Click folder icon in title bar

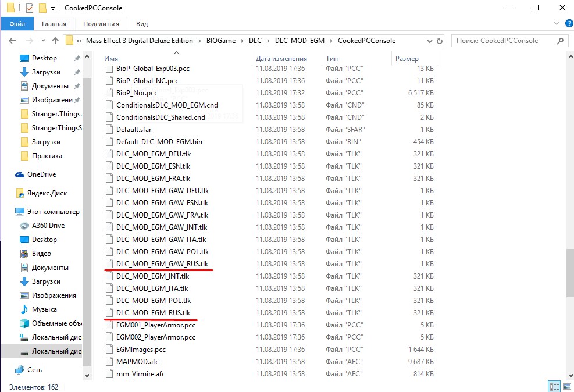[11, 8]
